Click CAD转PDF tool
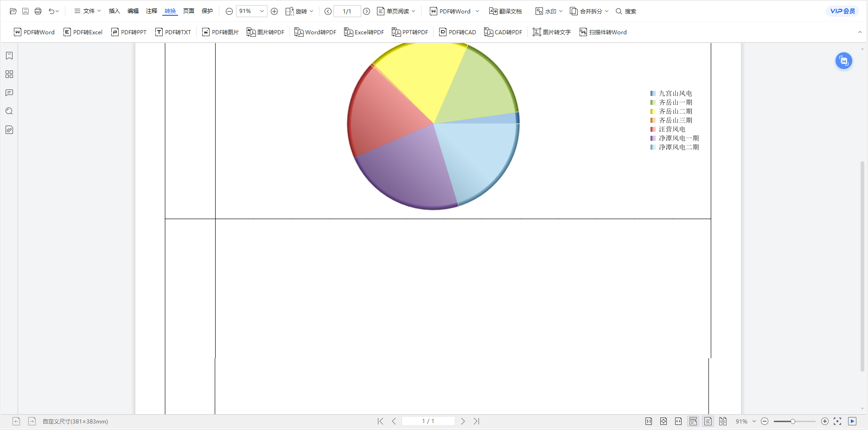The height and width of the screenshot is (430, 868). pyautogui.click(x=503, y=32)
